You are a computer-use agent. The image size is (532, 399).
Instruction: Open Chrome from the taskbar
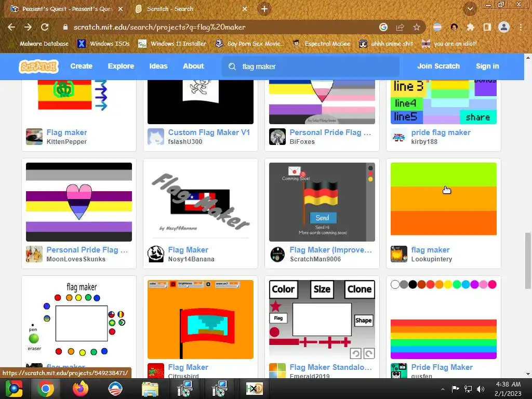pos(46,389)
